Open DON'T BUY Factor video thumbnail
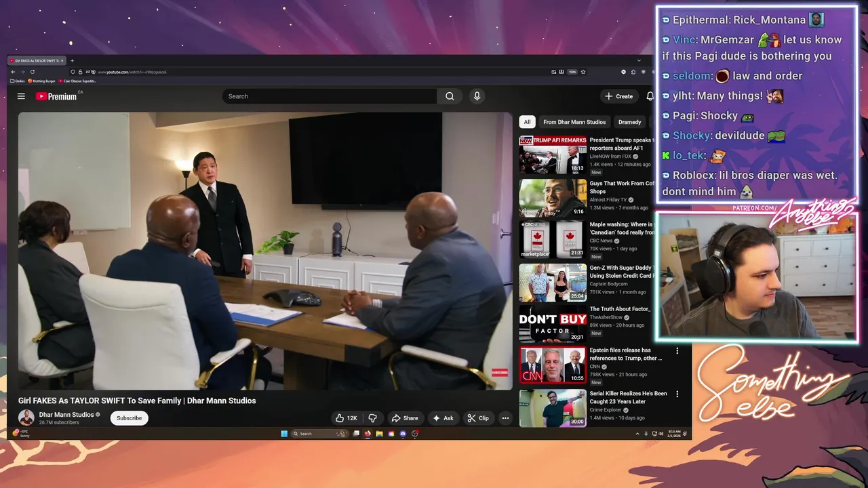The width and height of the screenshot is (868, 488). click(x=553, y=324)
